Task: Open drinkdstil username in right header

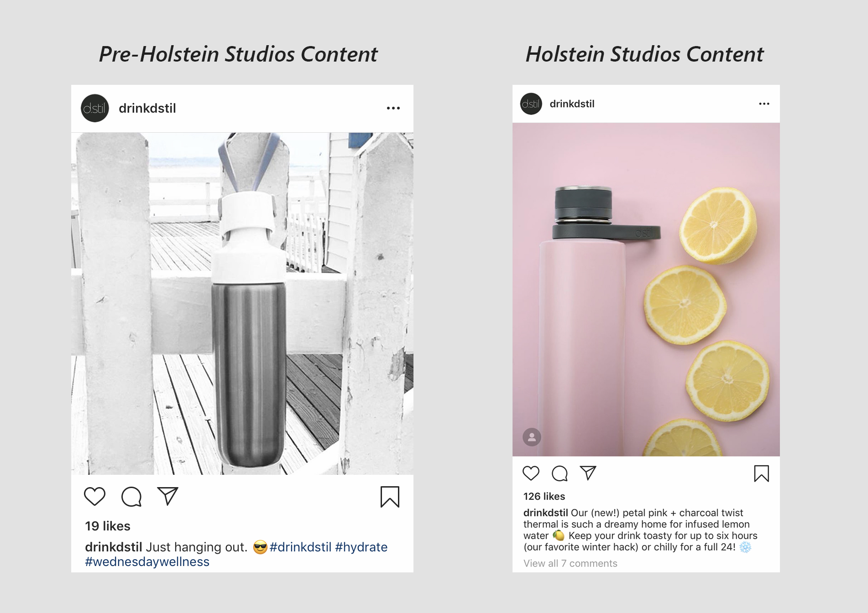Action: [x=572, y=104]
